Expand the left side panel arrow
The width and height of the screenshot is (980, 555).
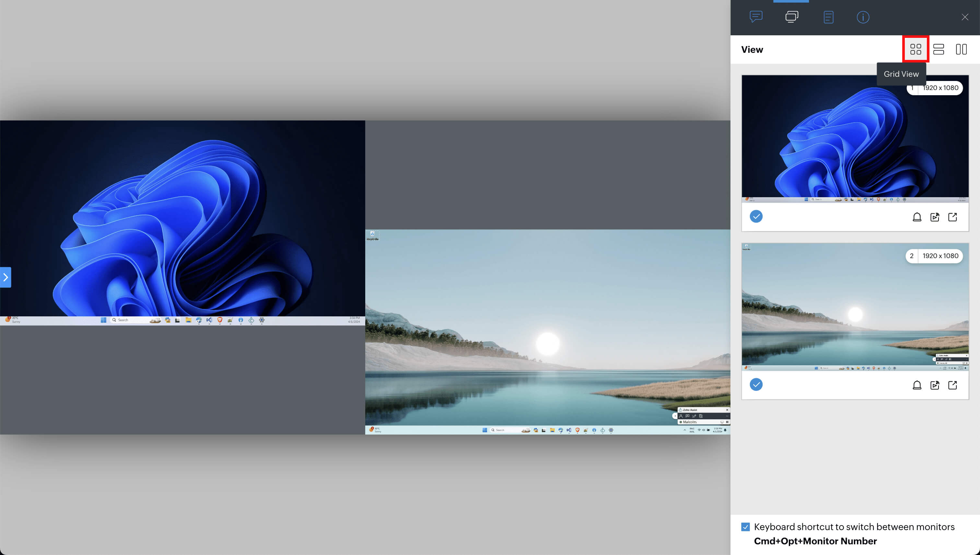coord(5,277)
